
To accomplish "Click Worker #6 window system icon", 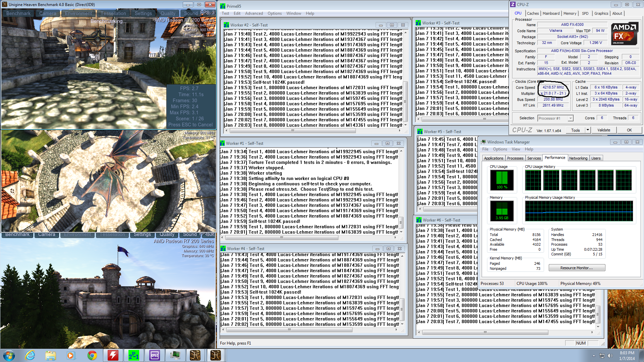I will pos(419,220).
